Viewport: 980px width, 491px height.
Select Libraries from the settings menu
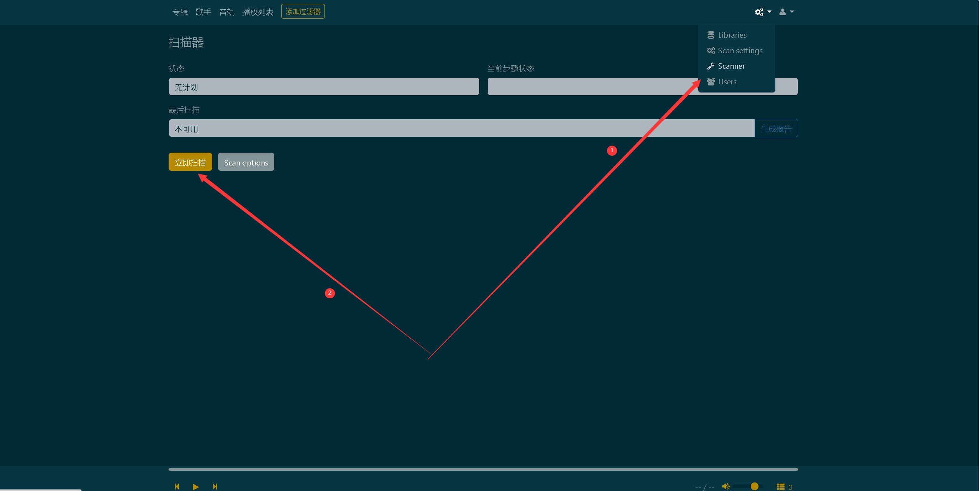coord(732,35)
